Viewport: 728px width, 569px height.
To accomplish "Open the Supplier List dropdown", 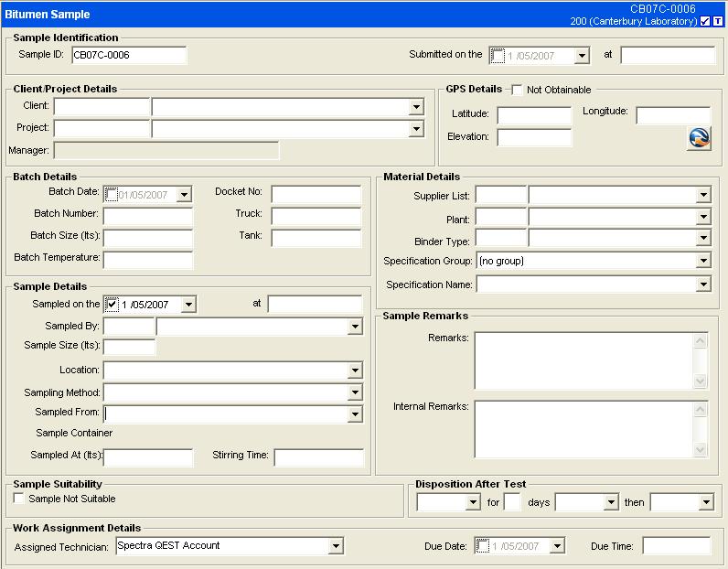I will coord(702,195).
